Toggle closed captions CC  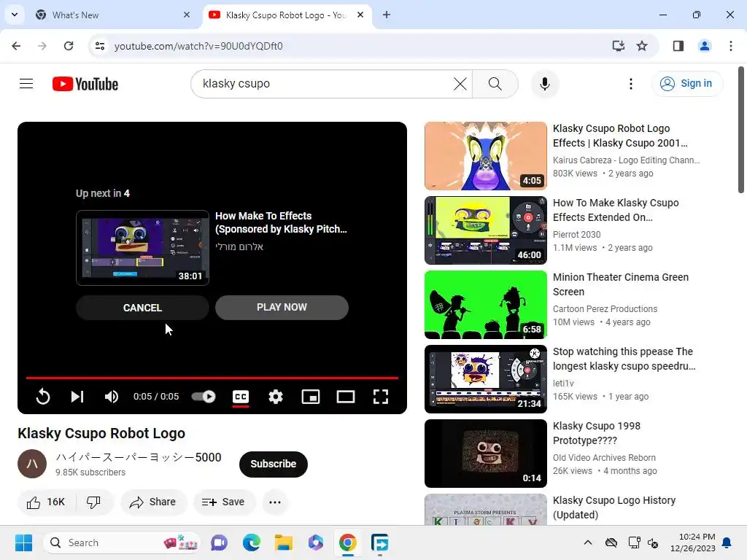[241, 396]
